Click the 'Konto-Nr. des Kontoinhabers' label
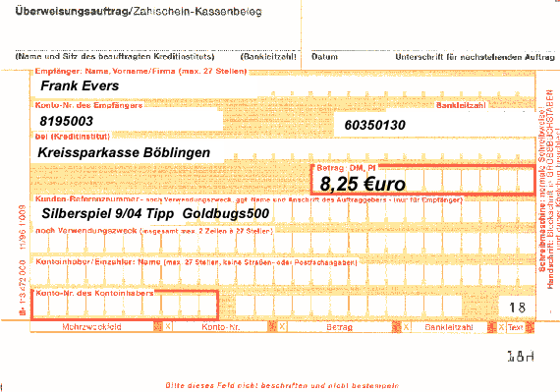The image size is (560, 392). [94, 293]
